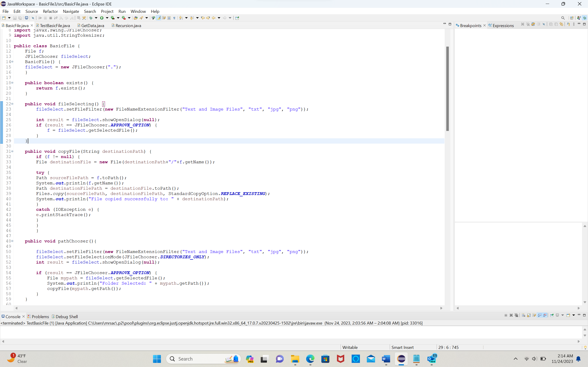588x367 pixels.
Task: Click the Open Type icon in toolbar
Action: pos(136,18)
